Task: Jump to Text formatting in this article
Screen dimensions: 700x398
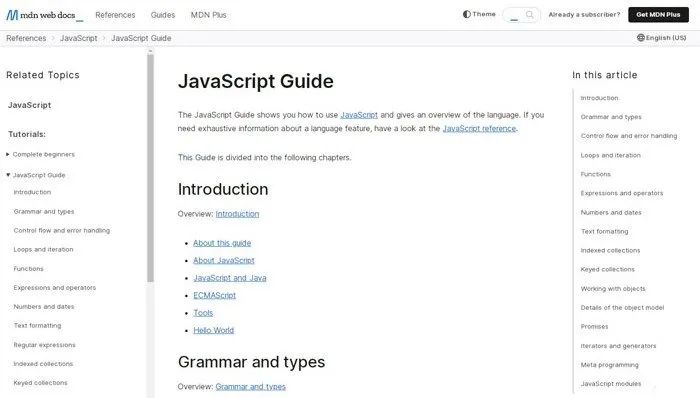Action: pos(604,232)
